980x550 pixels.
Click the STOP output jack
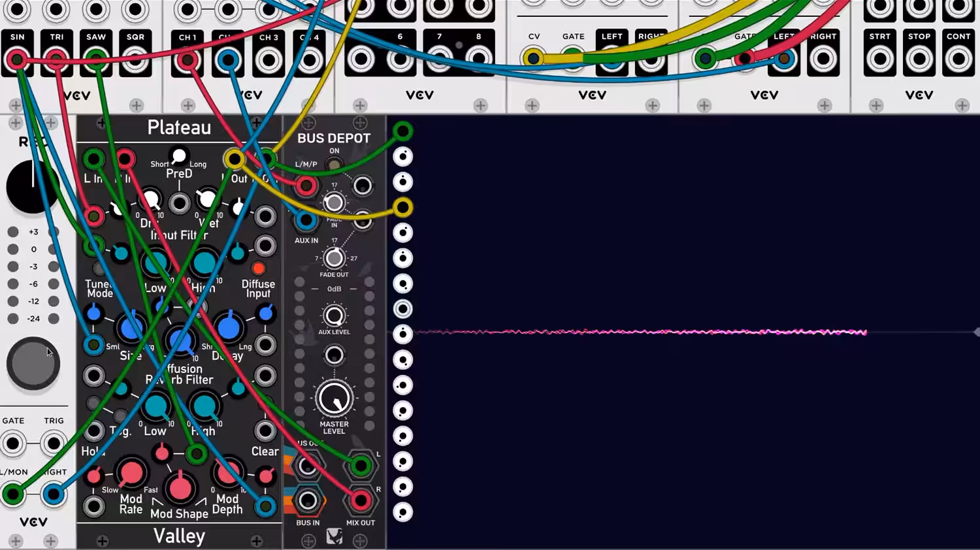click(919, 59)
